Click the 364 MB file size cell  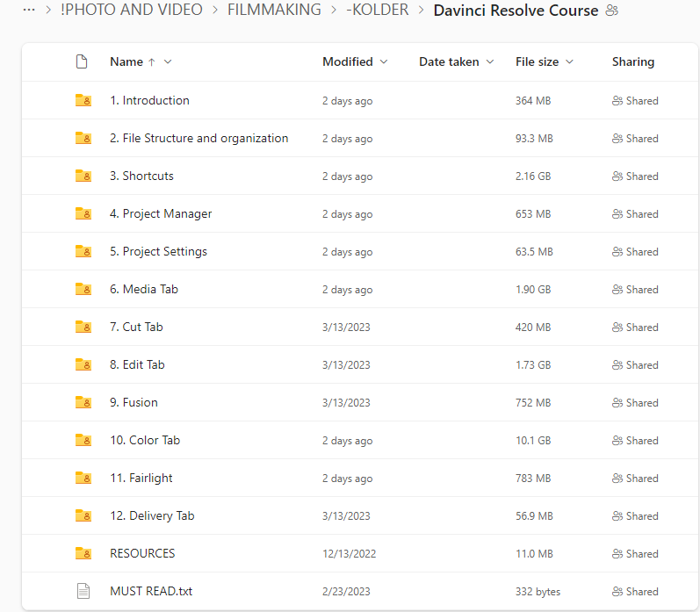point(533,101)
